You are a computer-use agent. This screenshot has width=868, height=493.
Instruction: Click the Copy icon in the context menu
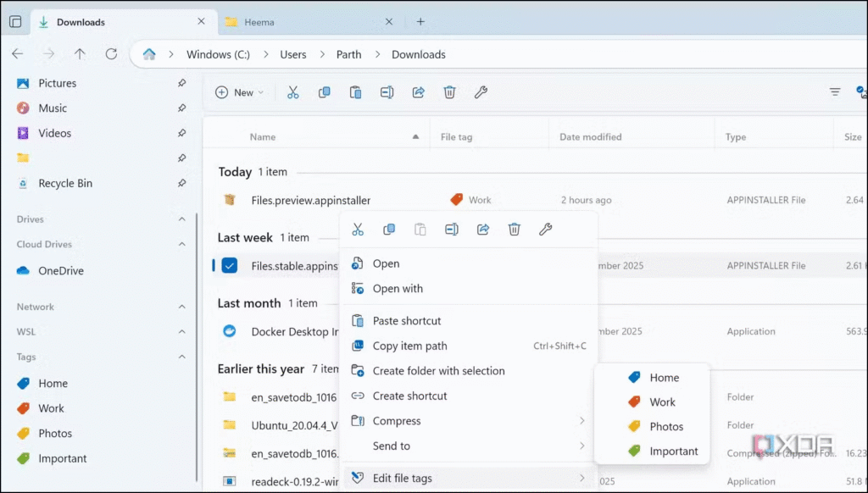click(x=389, y=230)
